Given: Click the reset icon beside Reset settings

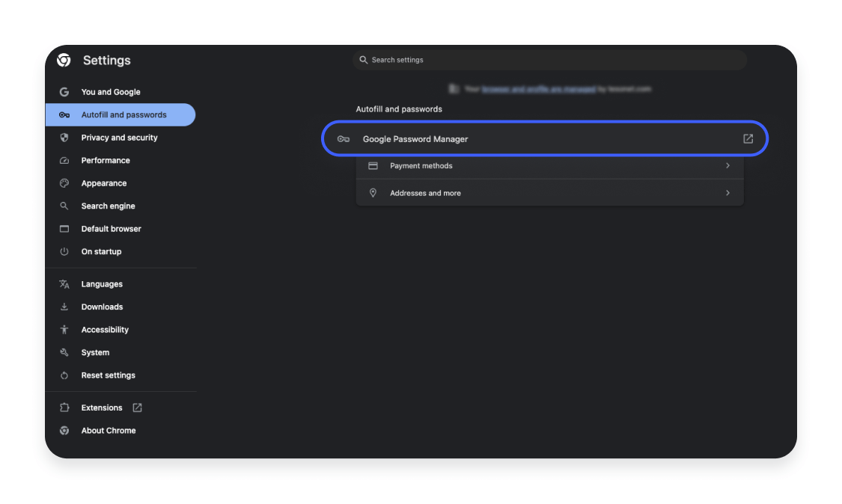Looking at the screenshot, I should click(65, 375).
